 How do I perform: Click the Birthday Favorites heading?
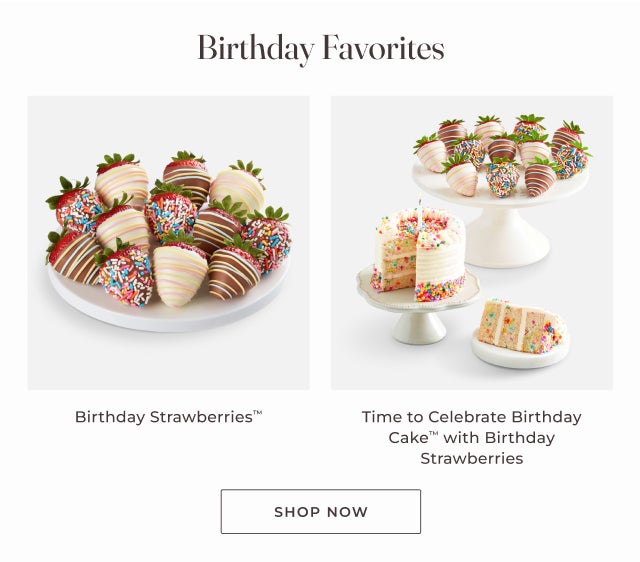(321, 49)
